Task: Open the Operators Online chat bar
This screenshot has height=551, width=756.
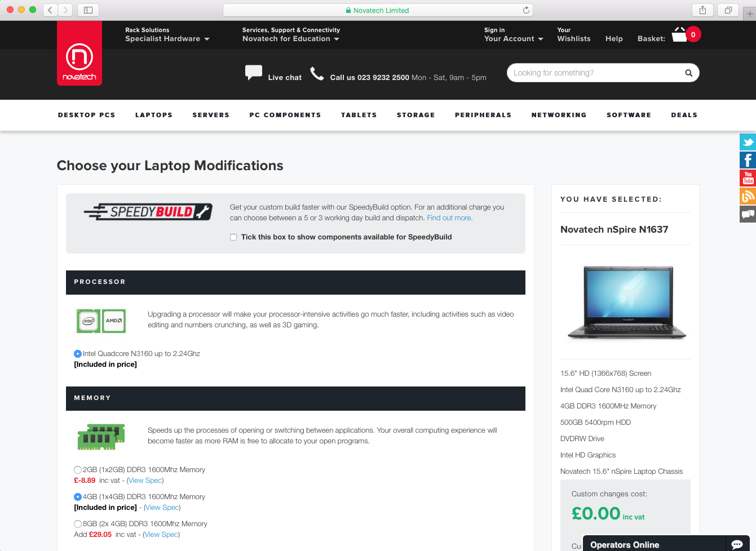Action: [x=666, y=544]
